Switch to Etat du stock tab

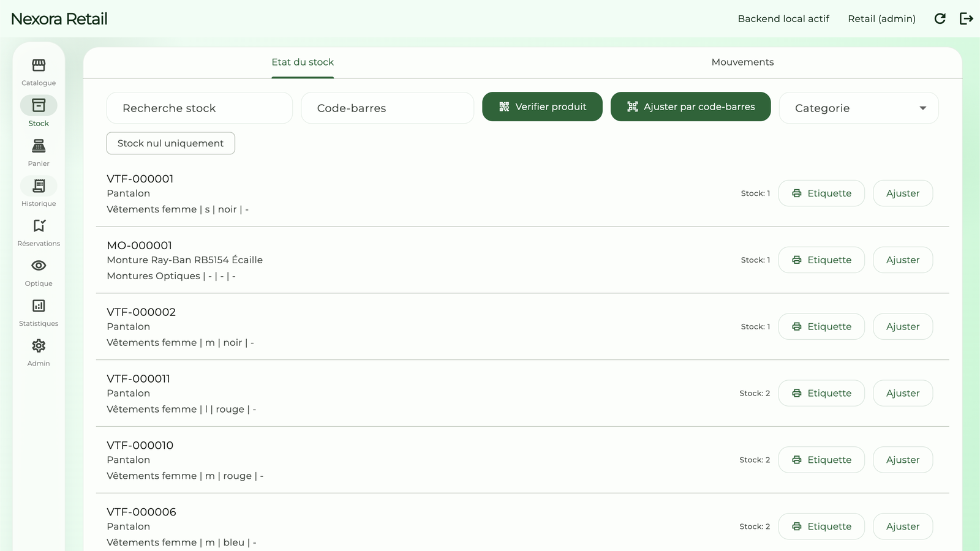[x=303, y=62]
